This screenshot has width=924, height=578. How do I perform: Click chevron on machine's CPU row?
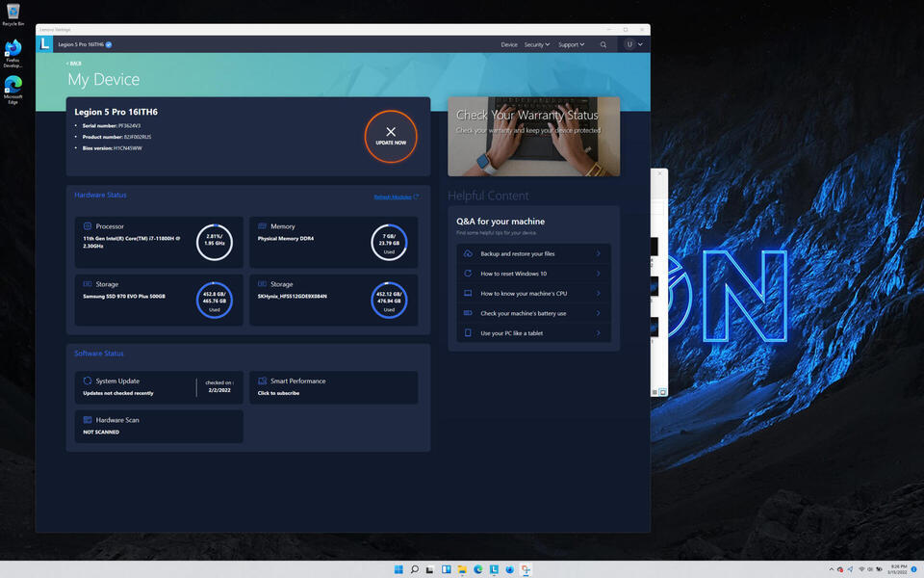tap(598, 293)
